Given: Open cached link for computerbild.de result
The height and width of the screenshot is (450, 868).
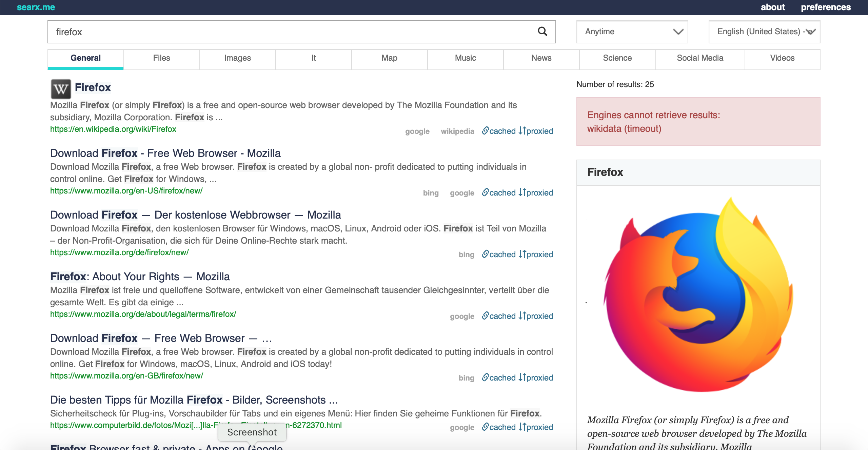Looking at the screenshot, I should click(x=498, y=427).
